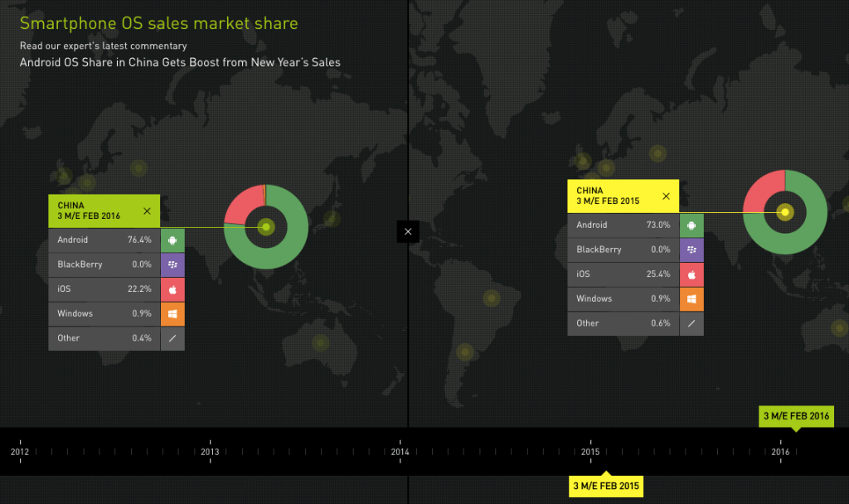Close the split comparison view

(x=408, y=232)
